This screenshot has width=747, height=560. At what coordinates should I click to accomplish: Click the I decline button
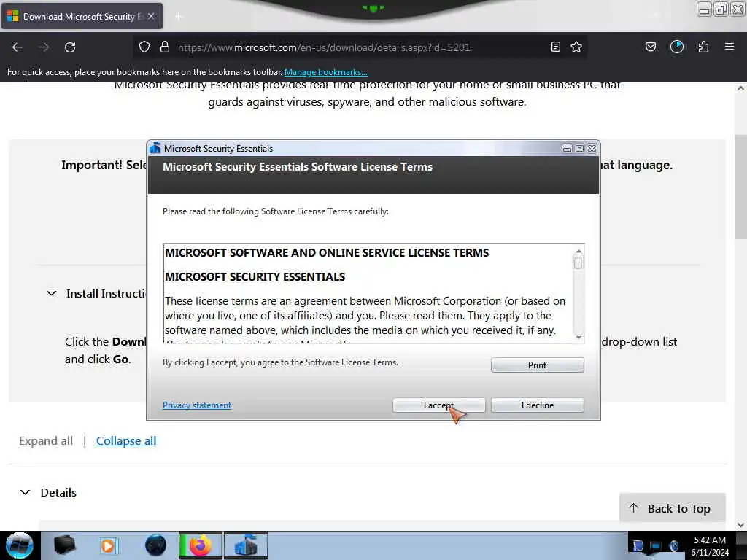pyautogui.click(x=538, y=405)
